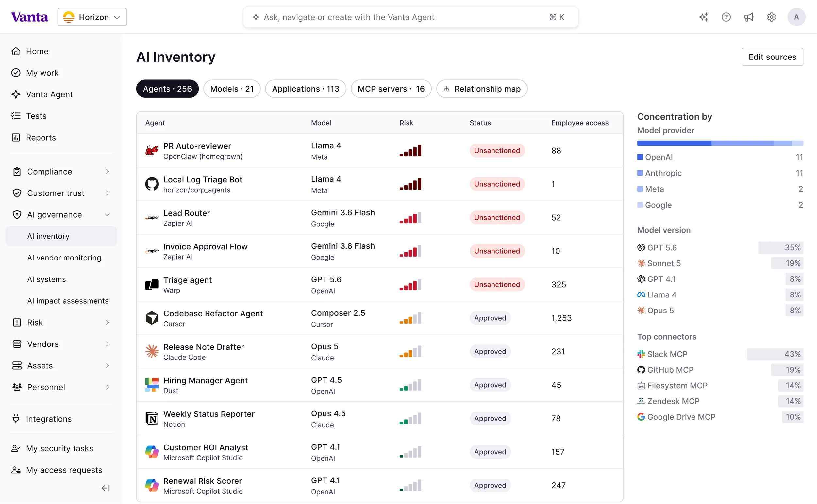
Task: Click the GitHub MCP 19% connector row
Action: (x=720, y=370)
